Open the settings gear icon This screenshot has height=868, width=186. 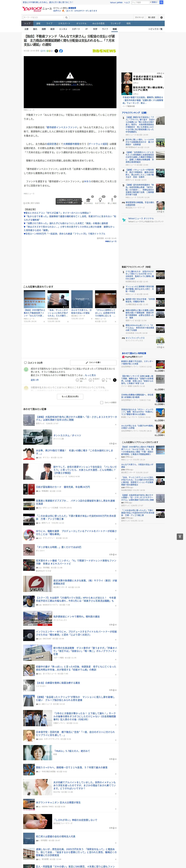tap(161, 17)
